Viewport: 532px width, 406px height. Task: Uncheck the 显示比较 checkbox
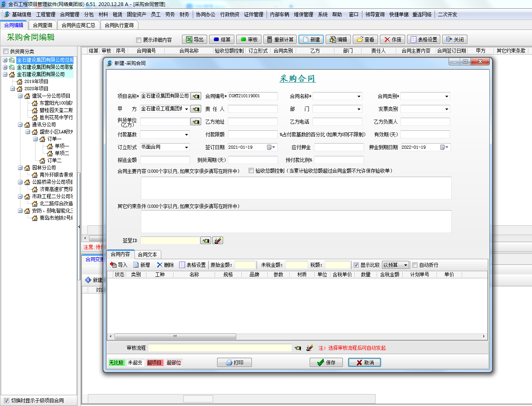click(356, 265)
